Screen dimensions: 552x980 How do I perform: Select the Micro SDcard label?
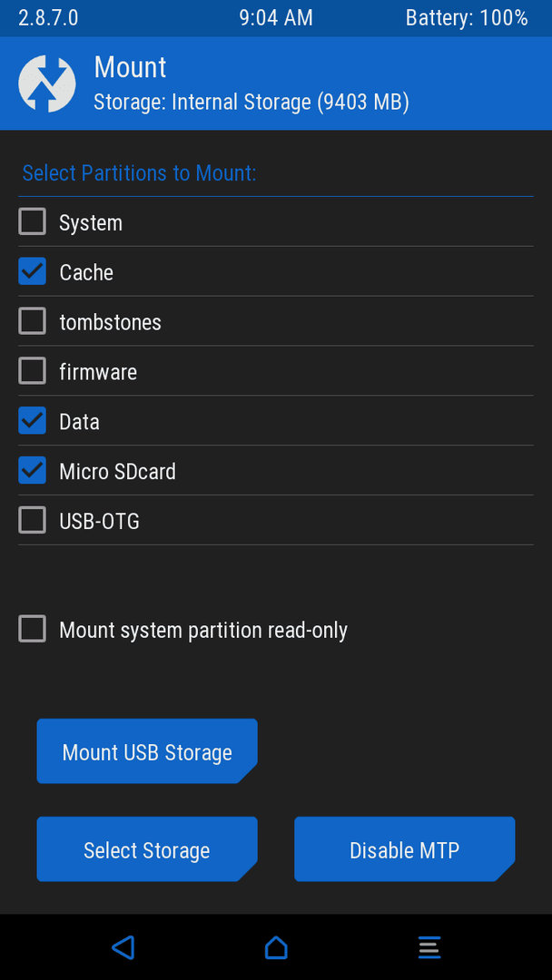coord(117,471)
